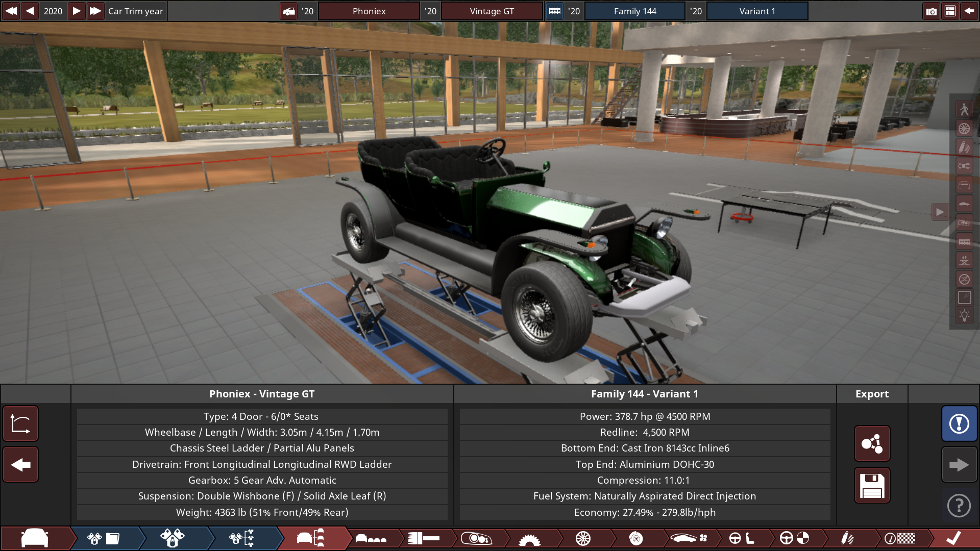Open the car trims tree tab

(x=311, y=538)
